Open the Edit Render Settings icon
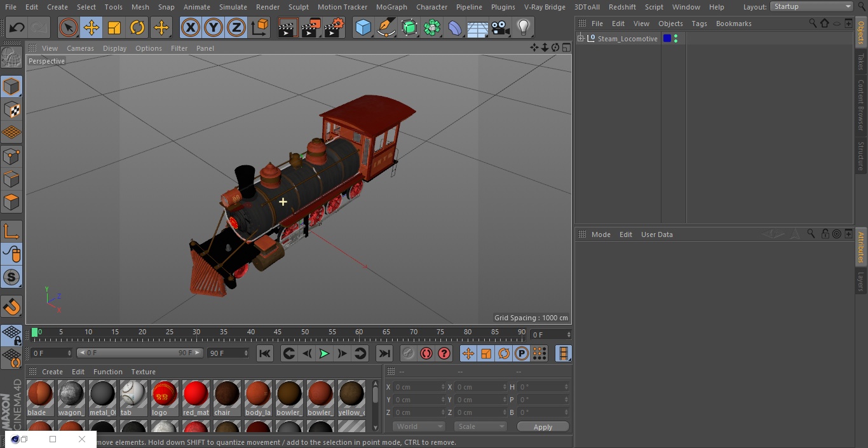 334,27
